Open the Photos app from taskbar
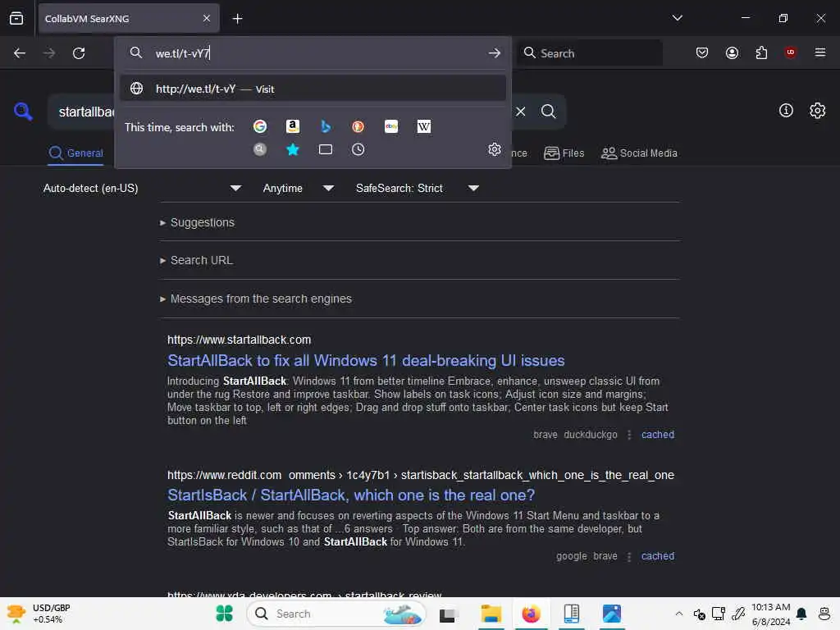The height and width of the screenshot is (630, 840). [611, 614]
